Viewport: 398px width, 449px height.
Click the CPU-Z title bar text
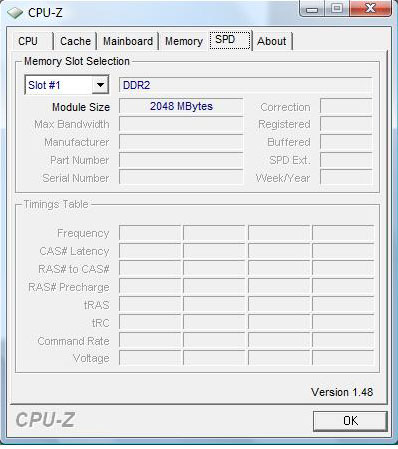point(45,13)
